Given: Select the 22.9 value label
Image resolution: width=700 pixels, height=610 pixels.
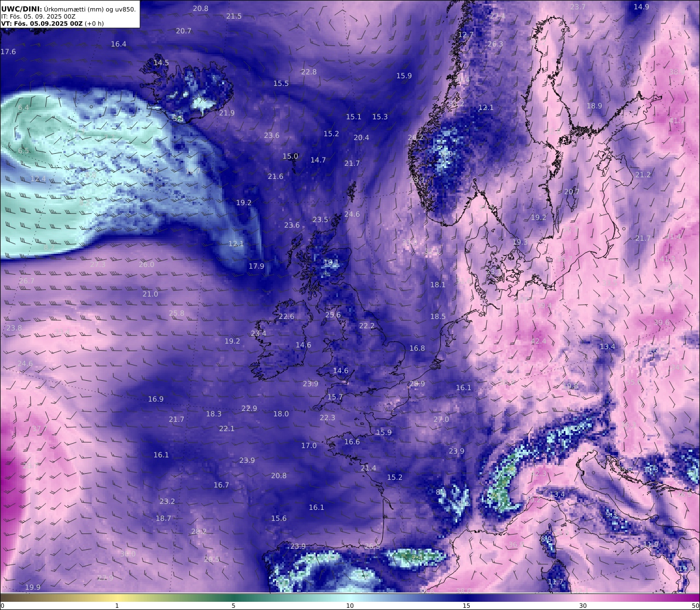Looking at the screenshot, I should click(x=249, y=409).
